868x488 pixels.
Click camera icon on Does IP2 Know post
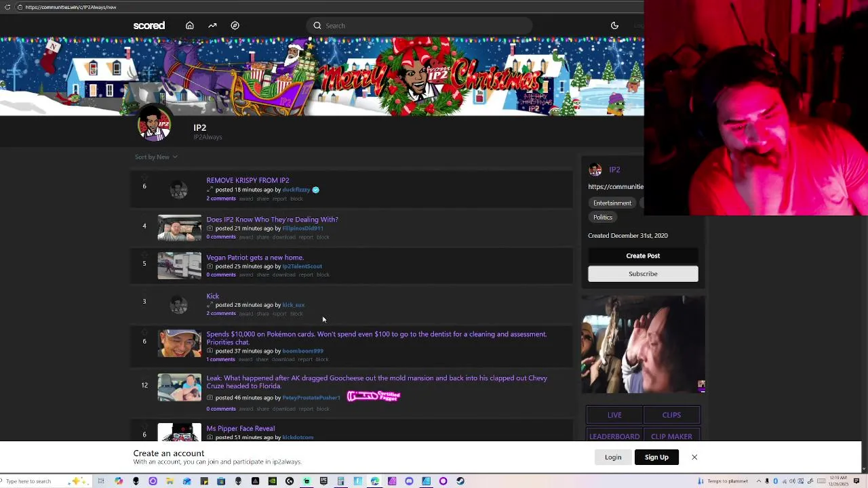(x=210, y=228)
